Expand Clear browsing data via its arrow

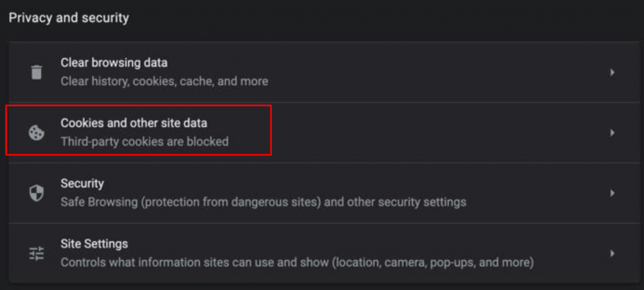pos(612,72)
